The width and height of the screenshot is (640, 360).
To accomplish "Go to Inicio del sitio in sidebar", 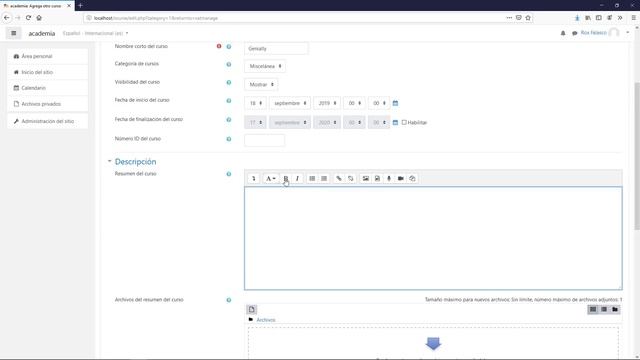I will 48,72.
